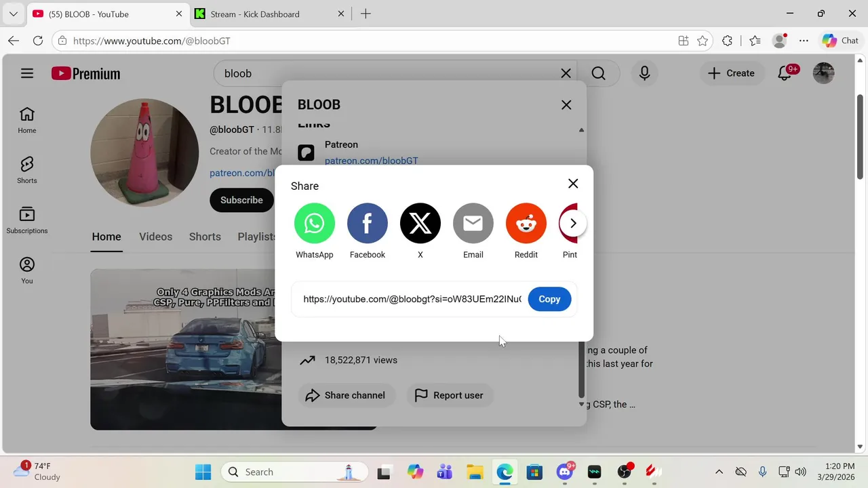The height and width of the screenshot is (488, 868).
Task: Add this page to favorites star
Action: (703, 41)
